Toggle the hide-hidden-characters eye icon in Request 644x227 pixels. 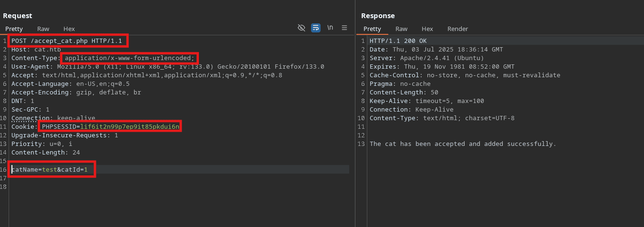coord(301,28)
